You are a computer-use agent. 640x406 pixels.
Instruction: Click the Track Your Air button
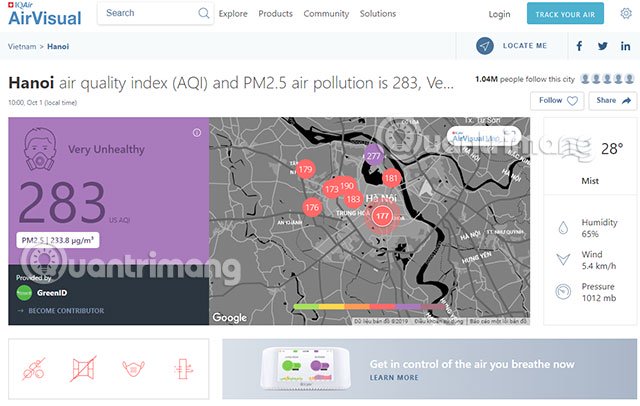point(565,14)
